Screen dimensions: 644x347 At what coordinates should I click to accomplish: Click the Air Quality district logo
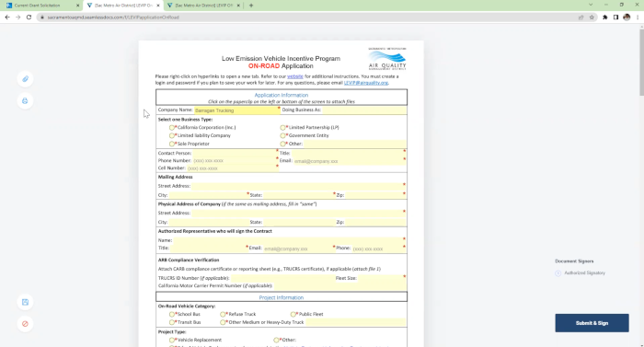(x=387, y=59)
